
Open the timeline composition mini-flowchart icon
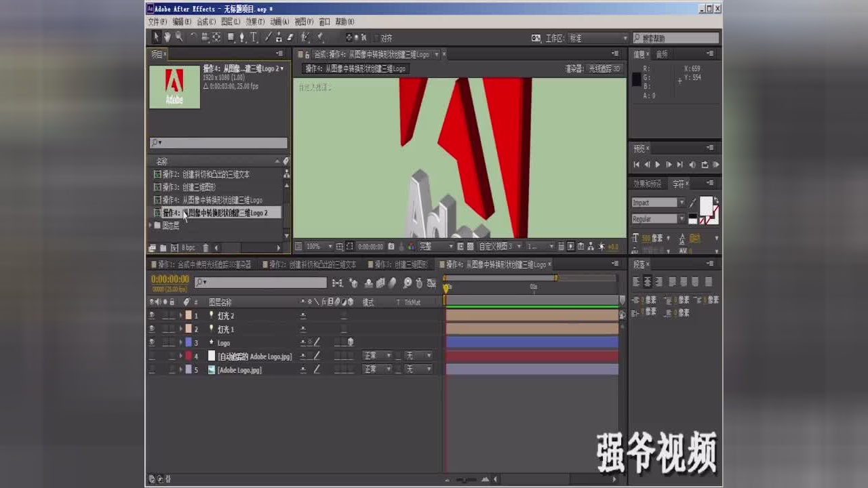point(337,283)
